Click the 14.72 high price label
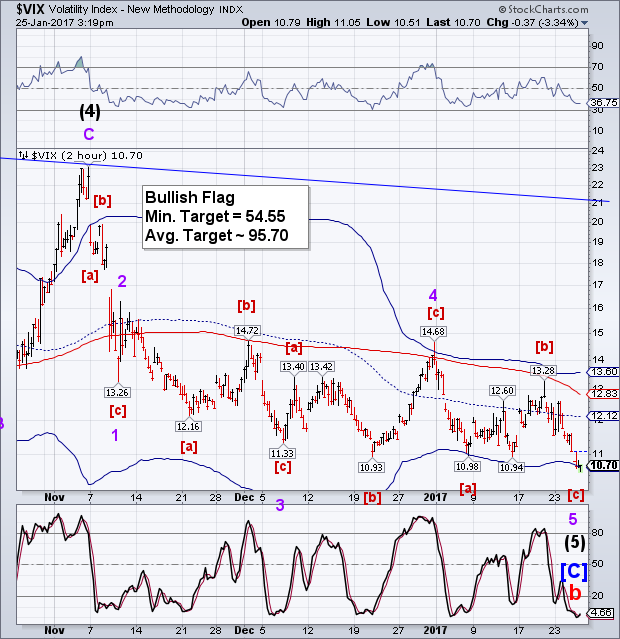620x639 pixels. click(247, 331)
